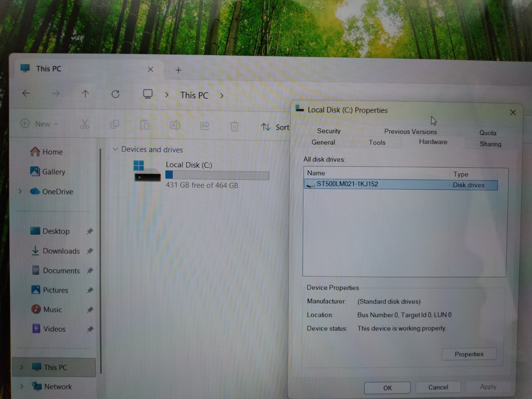Switch to the Security tab
532x399 pixels.
329,131
